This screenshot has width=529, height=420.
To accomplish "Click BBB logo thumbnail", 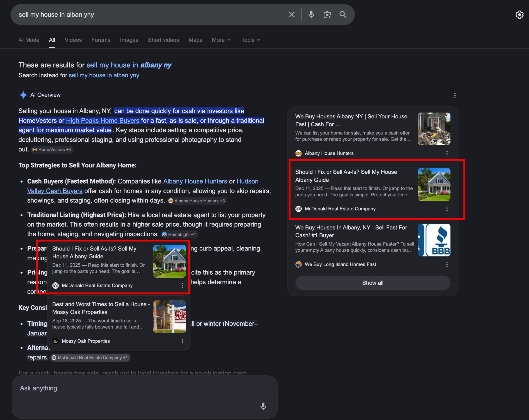I will [434, 240].
